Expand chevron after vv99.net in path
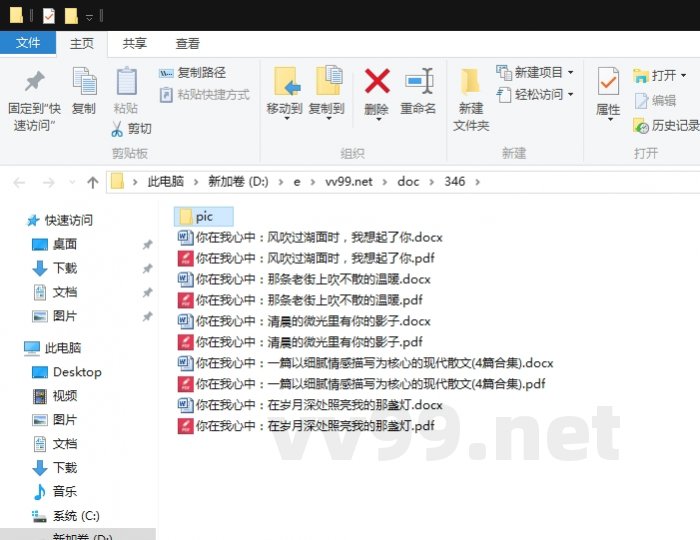700x540 pixels. click(x=385, y=182)
